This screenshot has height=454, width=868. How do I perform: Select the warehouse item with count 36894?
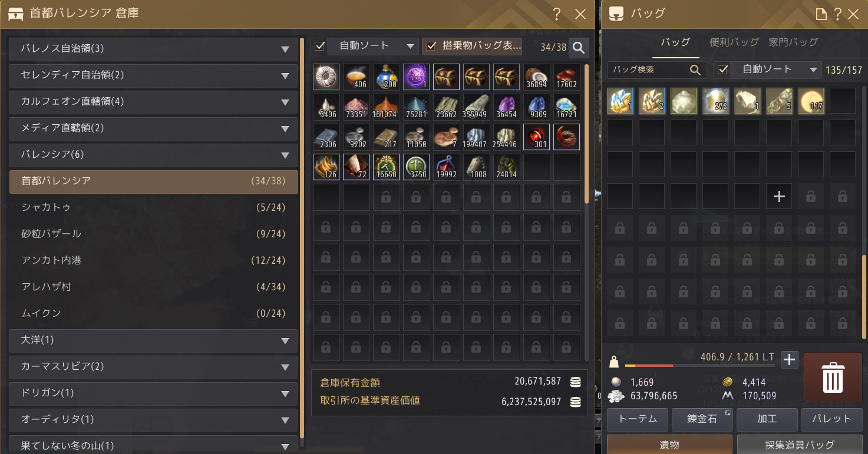[537, 77]
